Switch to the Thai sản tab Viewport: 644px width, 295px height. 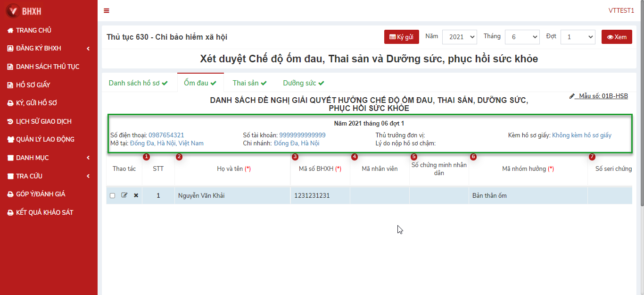(x=250, y=83)
